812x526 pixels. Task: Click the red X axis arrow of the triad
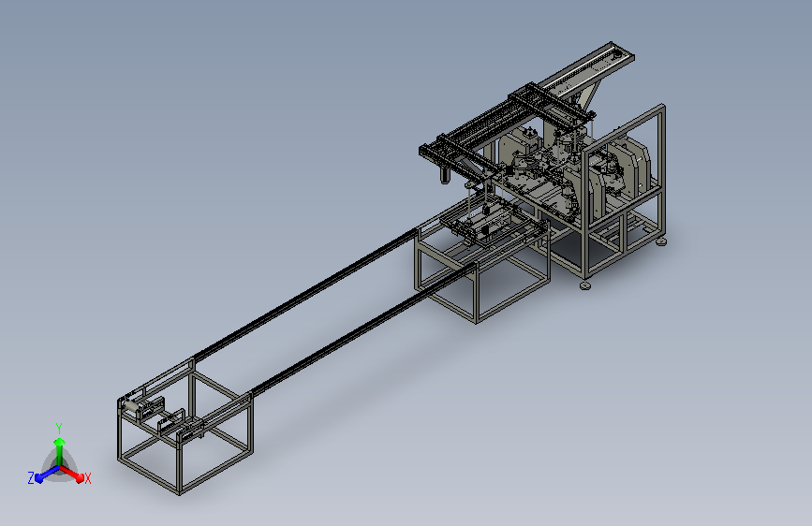[72, 474]
